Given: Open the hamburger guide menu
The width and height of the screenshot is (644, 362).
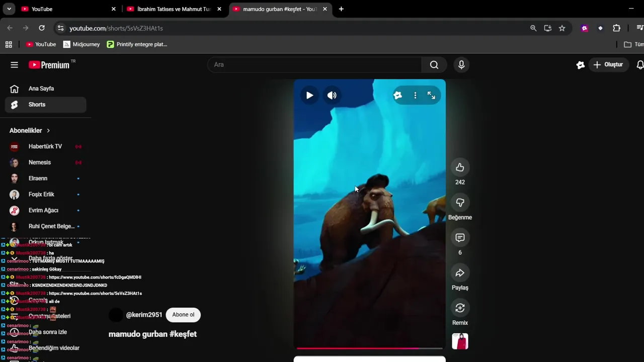Looking at the screenshot, I should [14, 64].
